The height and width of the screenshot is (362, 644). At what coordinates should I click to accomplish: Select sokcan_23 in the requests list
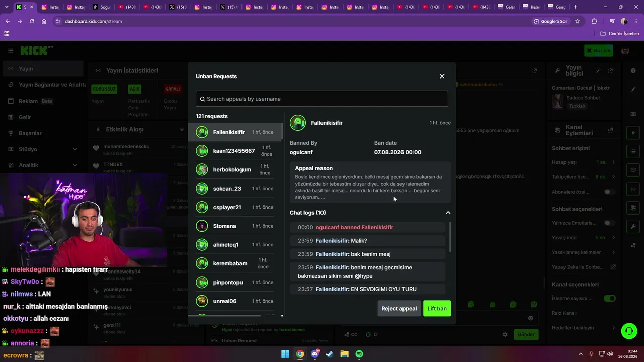click(x=235, y=189)
